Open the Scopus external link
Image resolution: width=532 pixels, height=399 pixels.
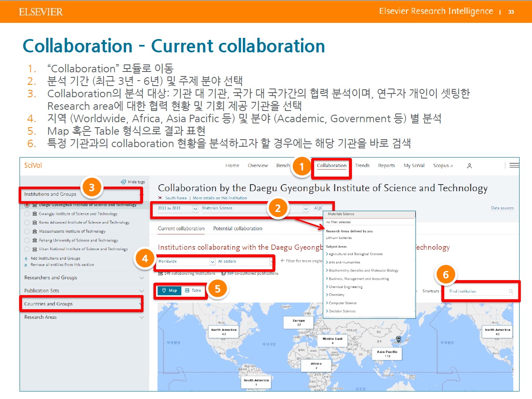pos(443,165)
